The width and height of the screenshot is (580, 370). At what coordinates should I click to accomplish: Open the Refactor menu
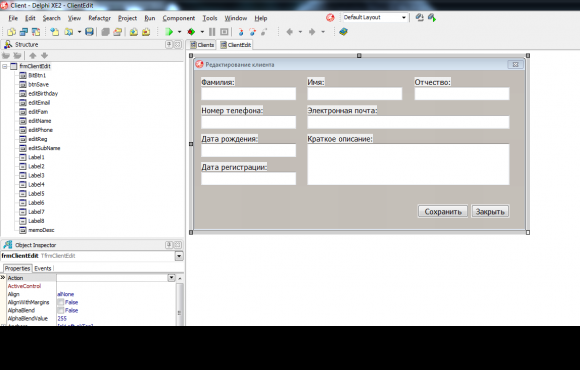(x=100, y=18)
